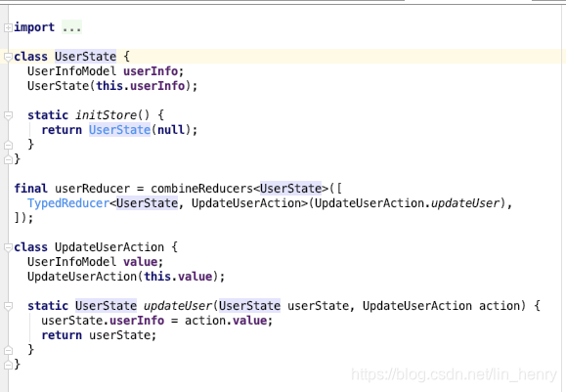Click fold end marker closing initStore method
The width and height of the screenshot is (566, 392).
coord(8,145)
